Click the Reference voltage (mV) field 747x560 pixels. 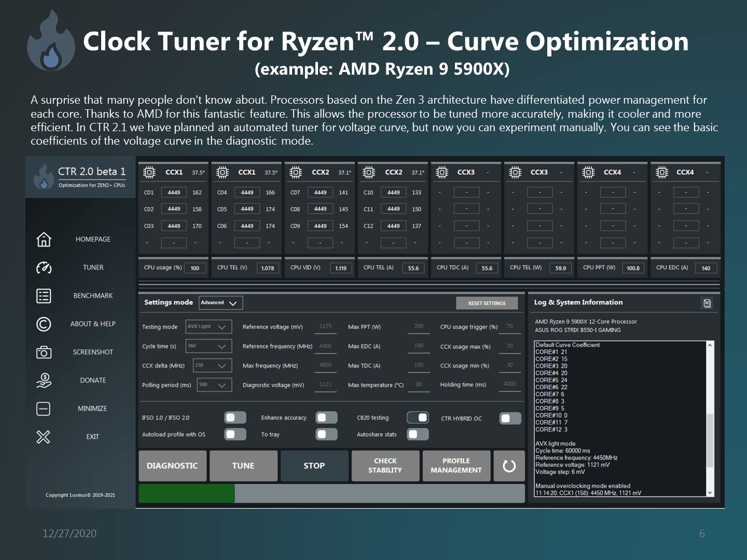point(325,327)
